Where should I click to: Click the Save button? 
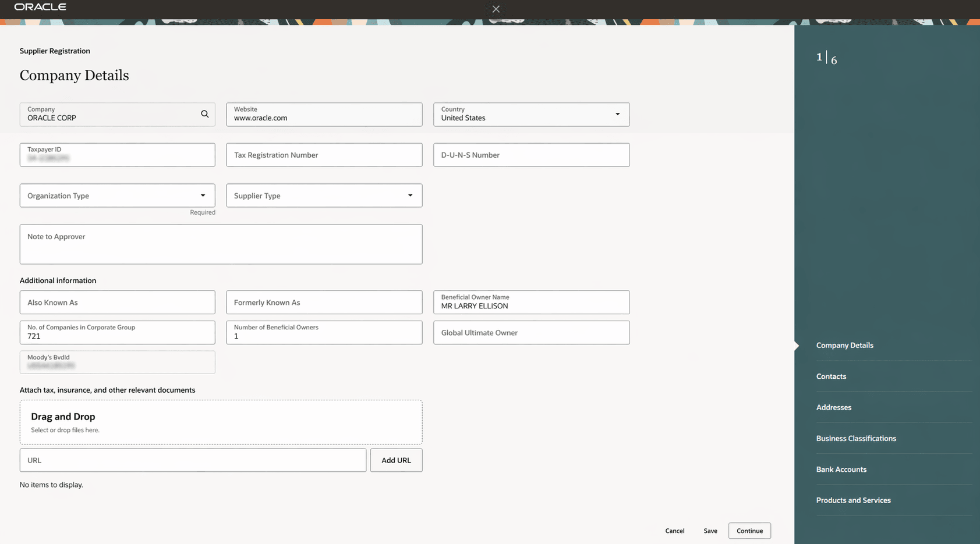(710, 531)
